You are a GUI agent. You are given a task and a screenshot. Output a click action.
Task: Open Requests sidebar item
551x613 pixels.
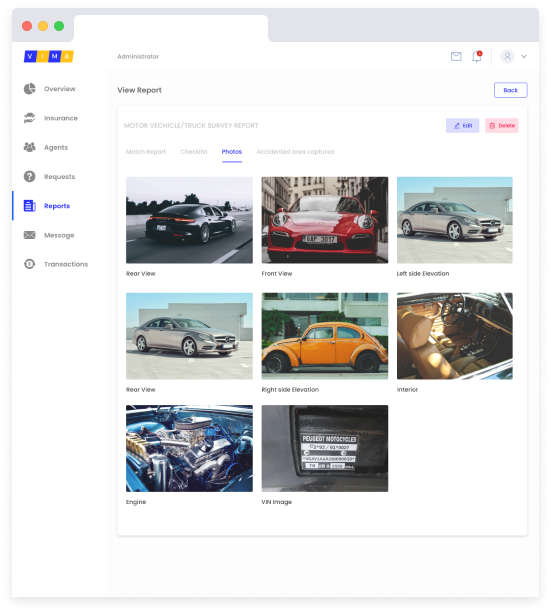tap(59, 177)
